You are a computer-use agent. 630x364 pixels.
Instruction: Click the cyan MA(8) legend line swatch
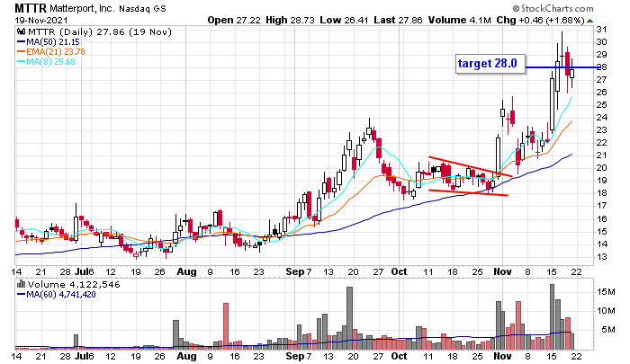point(21,61)
